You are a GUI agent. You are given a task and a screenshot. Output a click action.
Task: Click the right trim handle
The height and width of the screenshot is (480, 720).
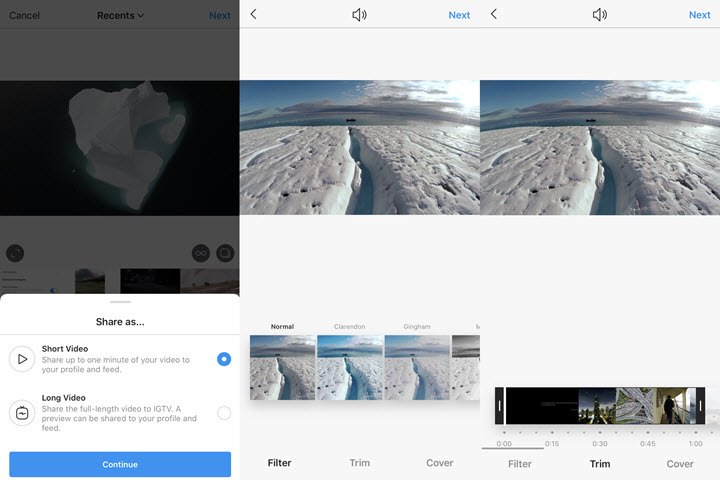coord(700,406)
